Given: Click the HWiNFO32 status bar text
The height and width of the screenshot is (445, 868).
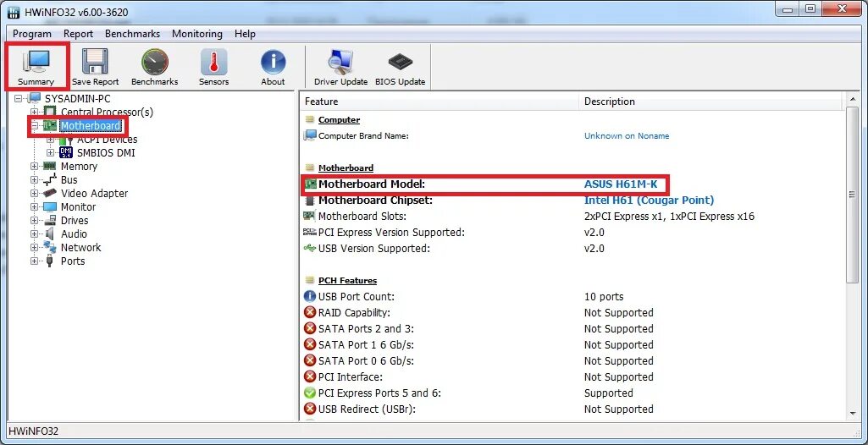Looking at the screenshot, I should (x=34, y=431).
